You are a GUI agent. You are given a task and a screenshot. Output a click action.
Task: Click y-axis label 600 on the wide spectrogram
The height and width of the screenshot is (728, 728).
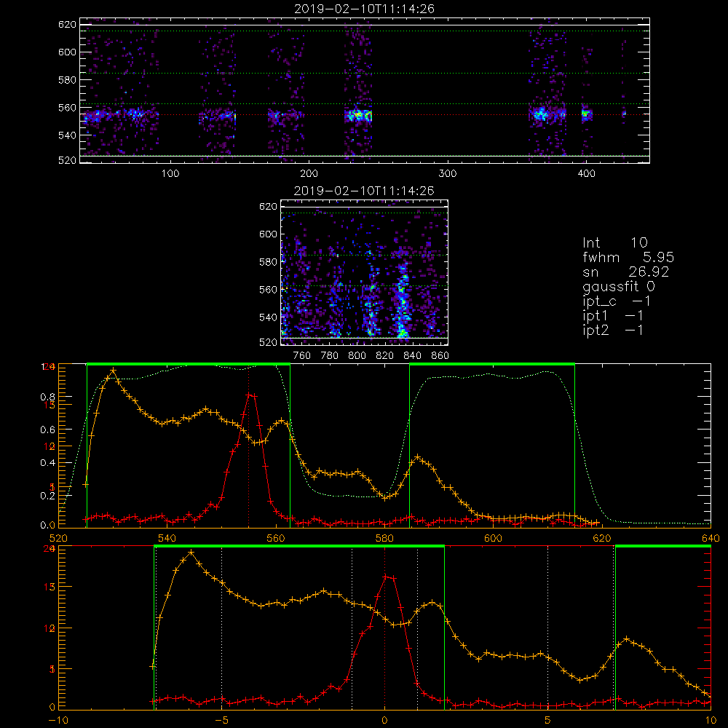click(x=67, y=52)
